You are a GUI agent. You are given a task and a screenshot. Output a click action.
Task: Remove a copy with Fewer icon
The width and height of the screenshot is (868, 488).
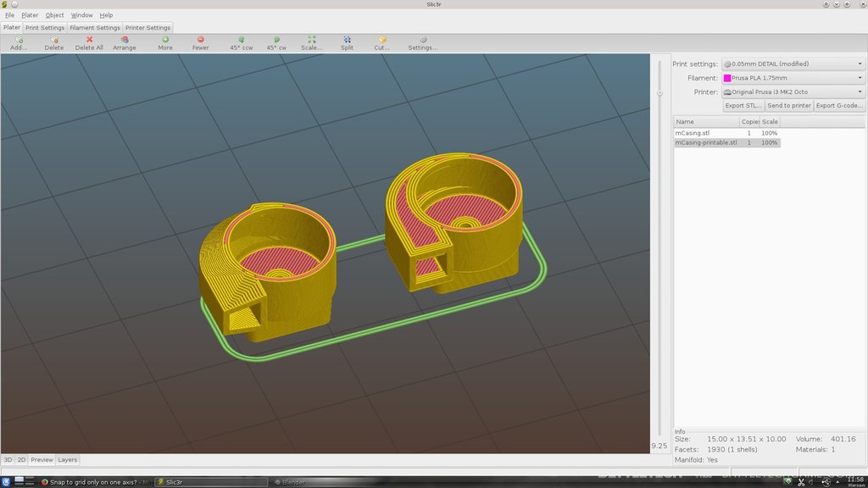pos(200,40)
